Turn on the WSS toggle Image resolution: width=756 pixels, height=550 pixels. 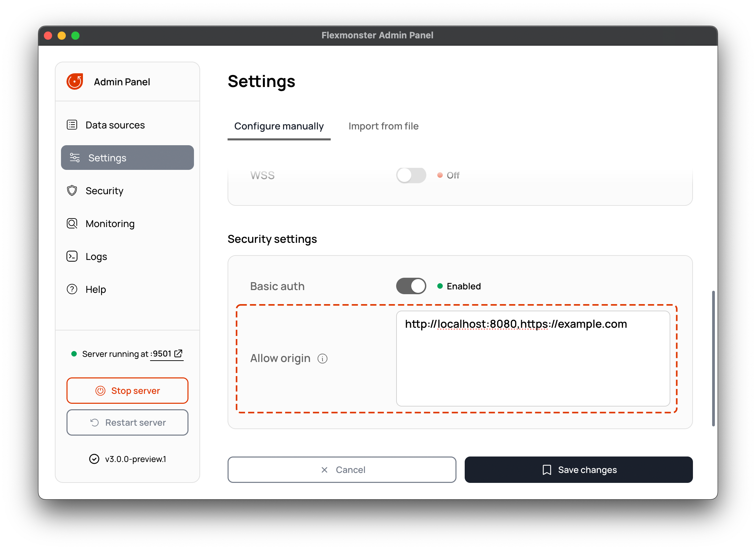[x=411, y=175]
